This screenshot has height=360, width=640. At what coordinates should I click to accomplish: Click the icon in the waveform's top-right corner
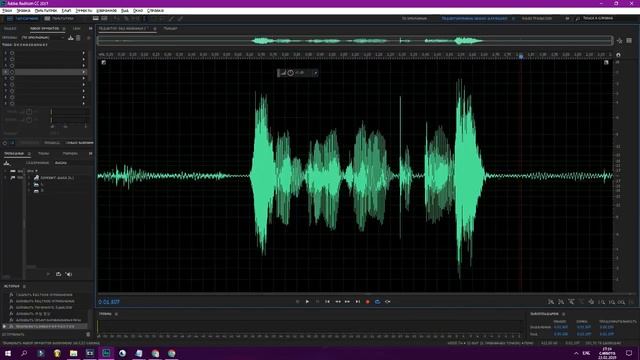pos(606,62)
